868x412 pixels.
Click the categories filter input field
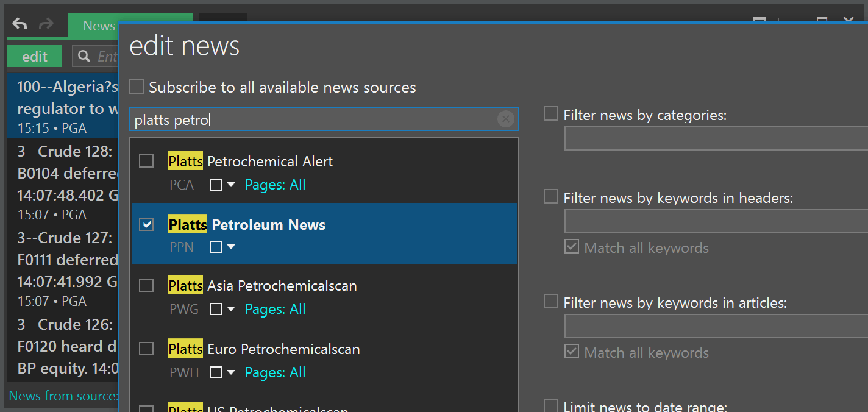click(x=716, y=138)
